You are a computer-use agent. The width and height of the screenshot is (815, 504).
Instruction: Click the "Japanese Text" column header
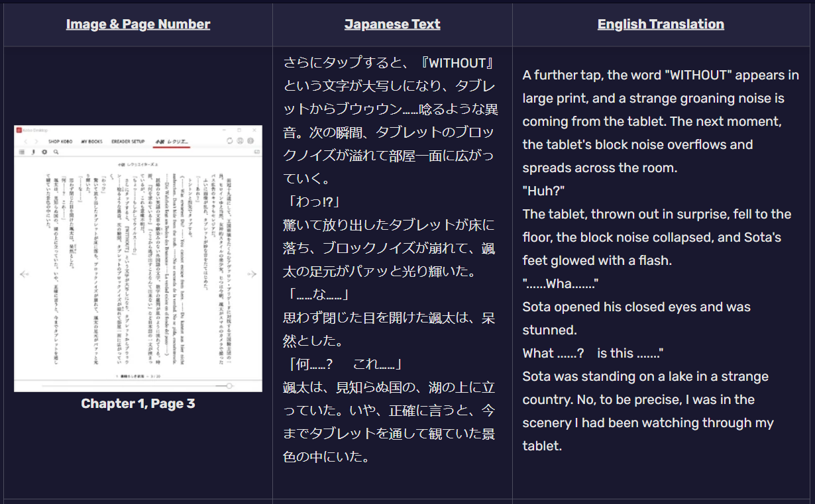point(392,25)
